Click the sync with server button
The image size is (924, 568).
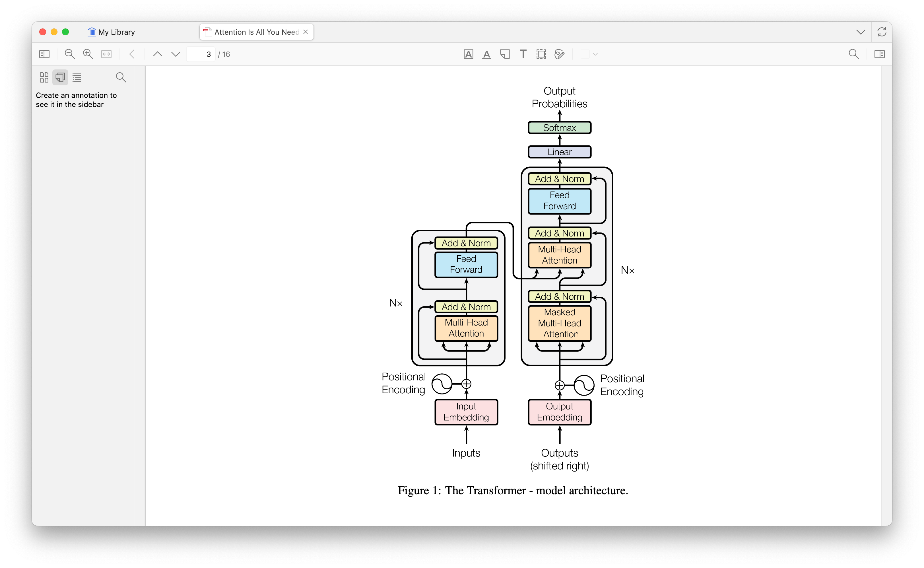[882, 32]
